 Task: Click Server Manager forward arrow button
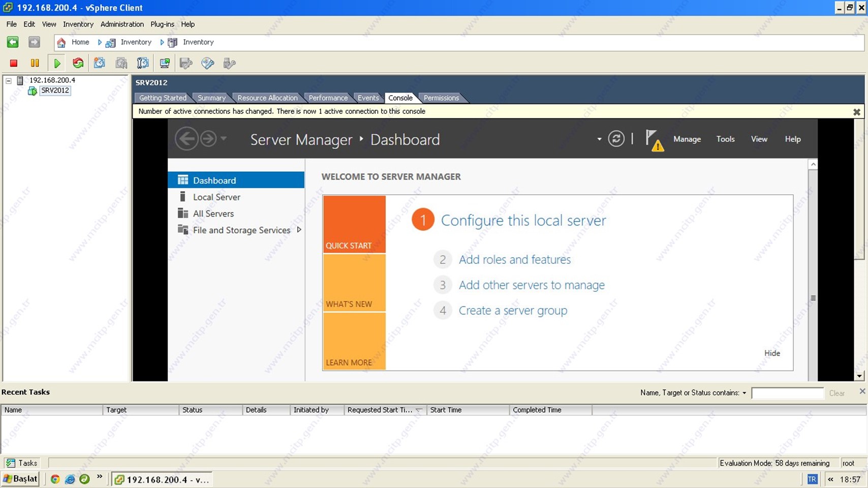coord(208,138)
